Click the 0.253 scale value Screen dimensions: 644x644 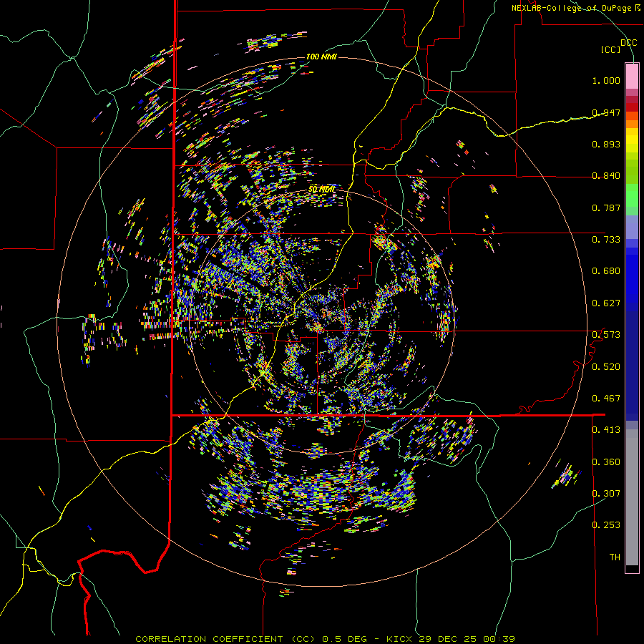coord(606,525)
